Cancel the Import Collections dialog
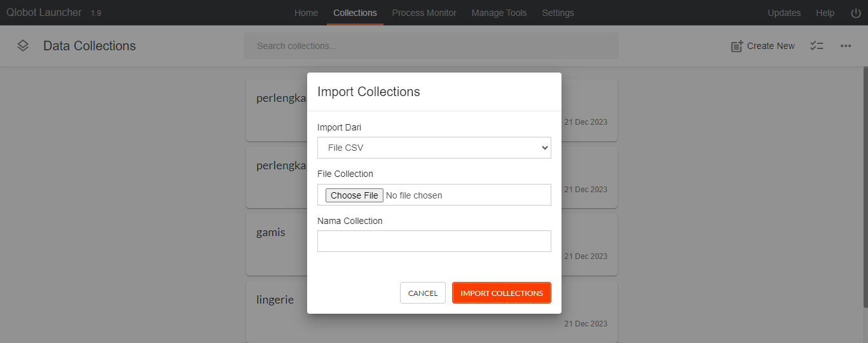 click(423, 293)
